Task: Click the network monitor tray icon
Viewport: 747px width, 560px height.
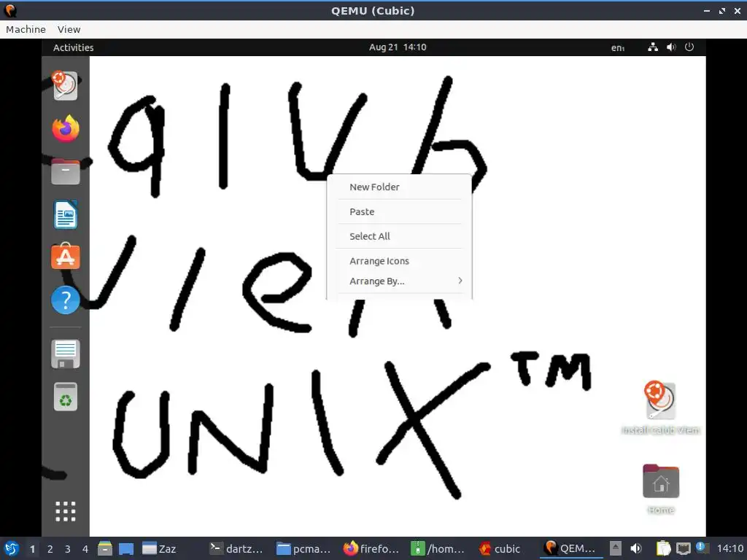Action: click(683, 548)
